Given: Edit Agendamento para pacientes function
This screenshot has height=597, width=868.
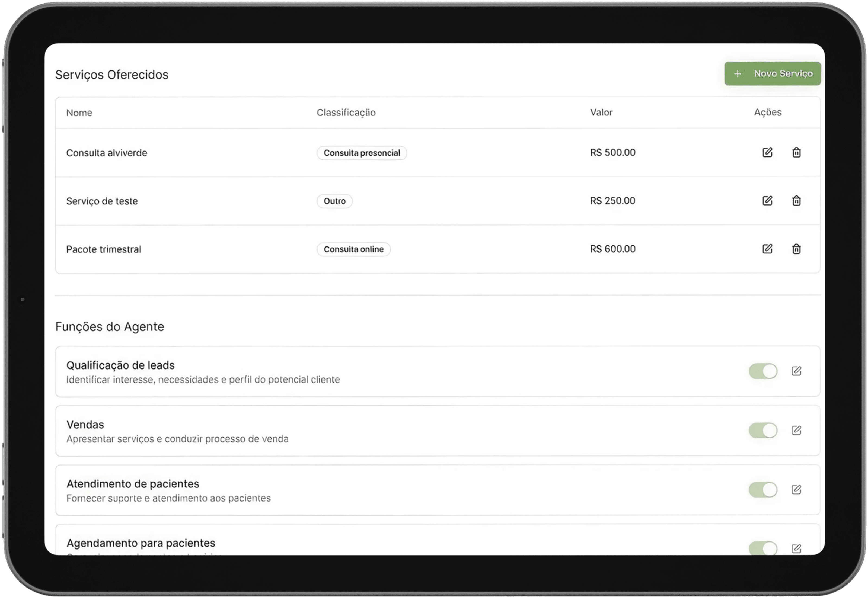Looking at the screenshot, I should [797, 549].
